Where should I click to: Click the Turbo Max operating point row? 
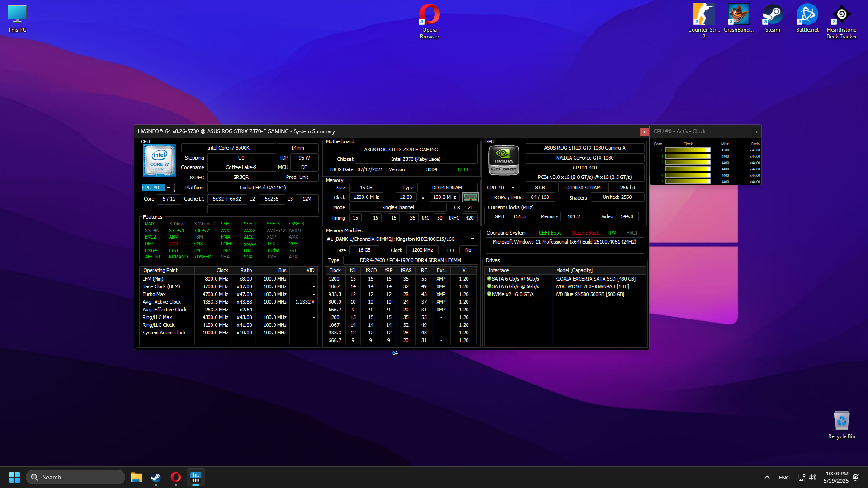point(228,294)
